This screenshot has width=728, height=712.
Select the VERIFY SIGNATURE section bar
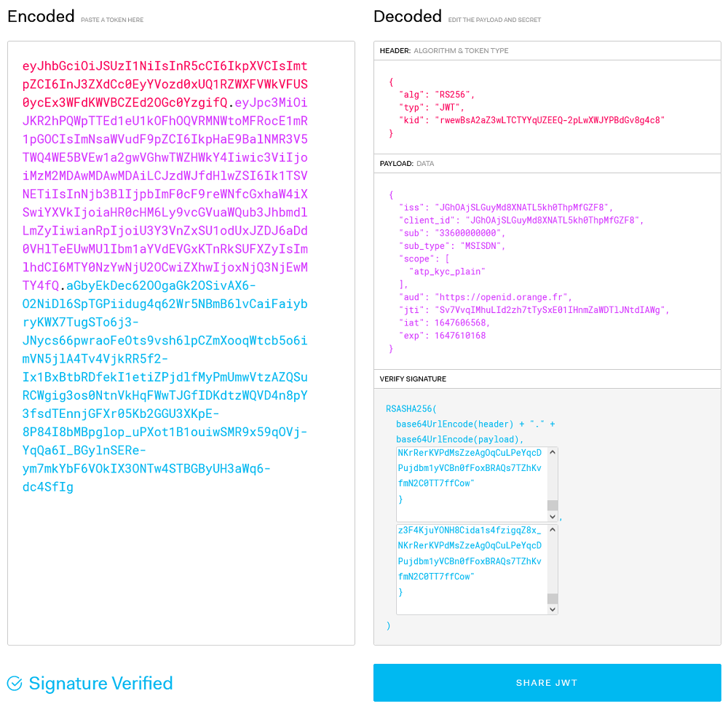546,379
